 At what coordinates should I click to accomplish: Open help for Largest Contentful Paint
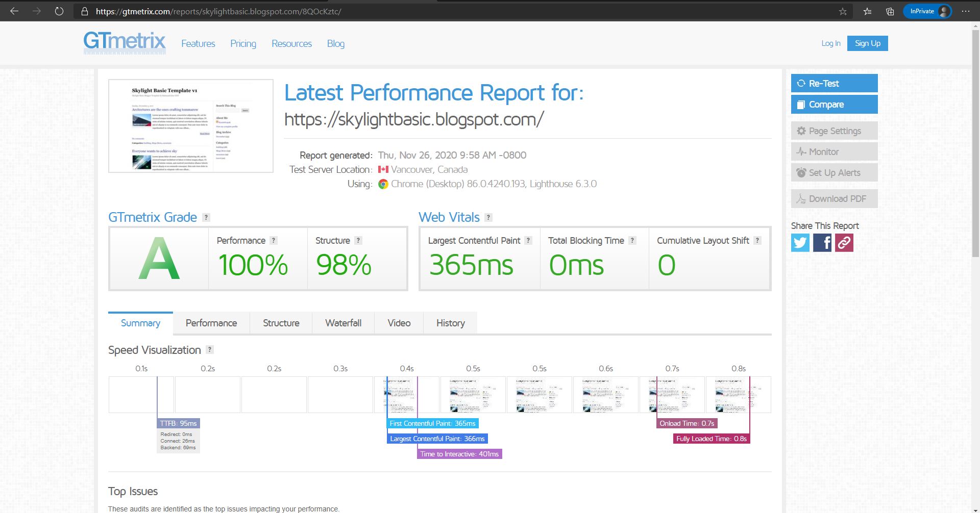pyautogui.click(x=528, y=240)
